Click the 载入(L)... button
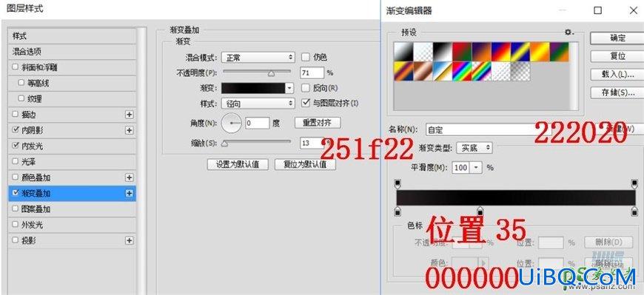Viewport: 644px width, 295px height. [617, 74]
